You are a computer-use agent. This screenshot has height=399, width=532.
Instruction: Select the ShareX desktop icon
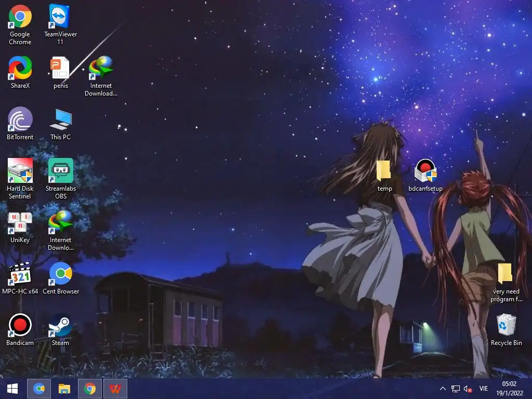20,73
